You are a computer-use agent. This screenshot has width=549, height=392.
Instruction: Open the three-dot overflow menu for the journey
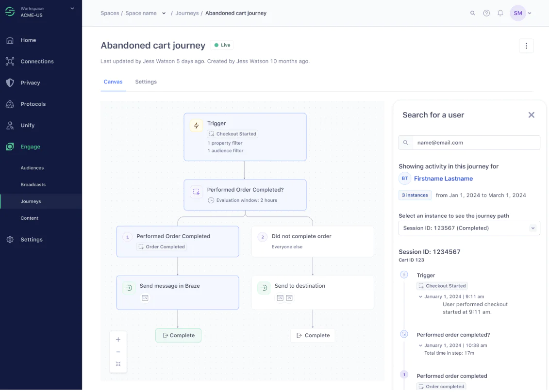tap(527, 46)
